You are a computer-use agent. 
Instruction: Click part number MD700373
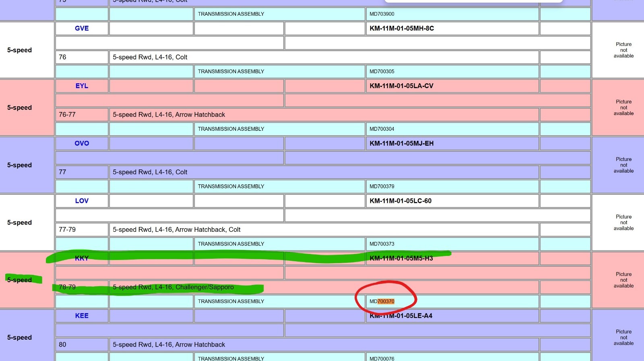382,244
